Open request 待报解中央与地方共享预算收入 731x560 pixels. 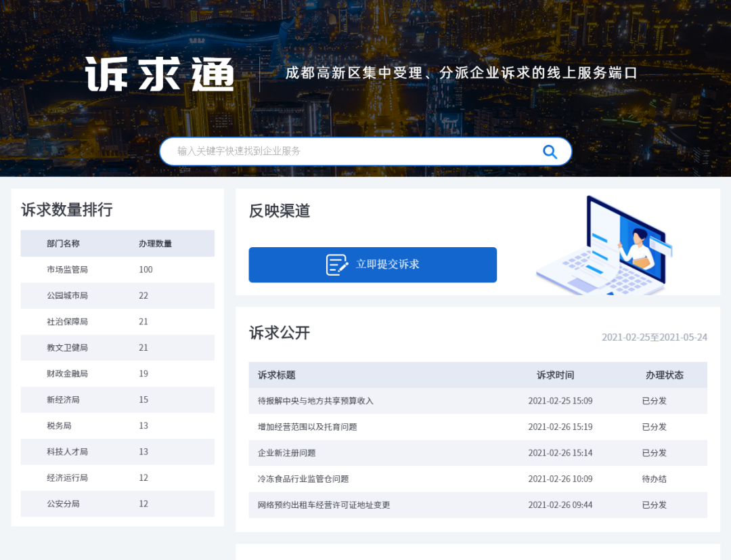point(315,401)
